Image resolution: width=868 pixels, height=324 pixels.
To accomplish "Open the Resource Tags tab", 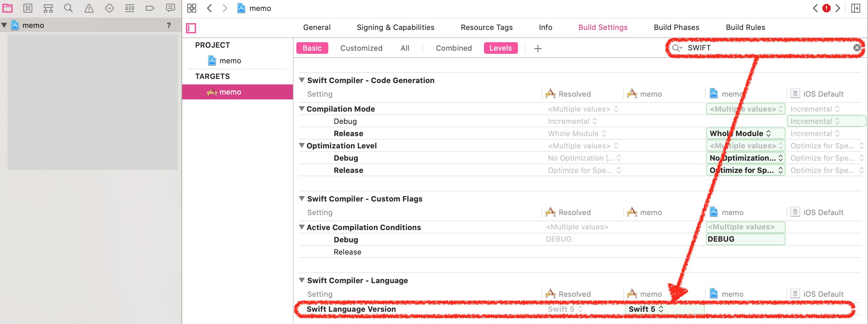I will 486,27.
